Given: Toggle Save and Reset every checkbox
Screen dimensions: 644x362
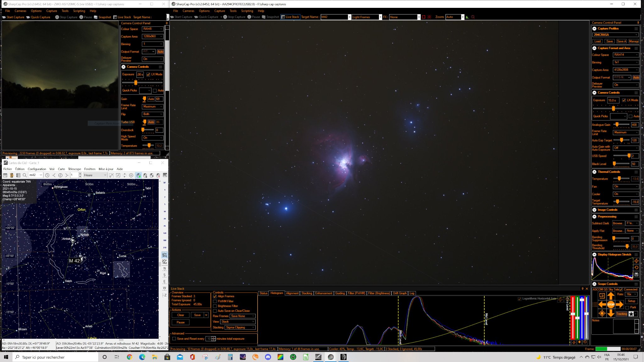Looking at the screenshot, I should click(174, 339).
